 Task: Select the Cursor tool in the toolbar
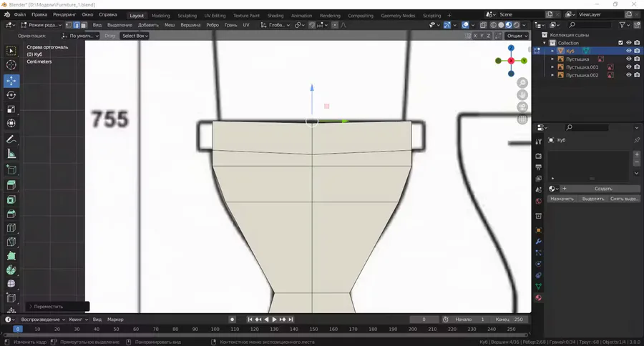(x=11, y=65)
